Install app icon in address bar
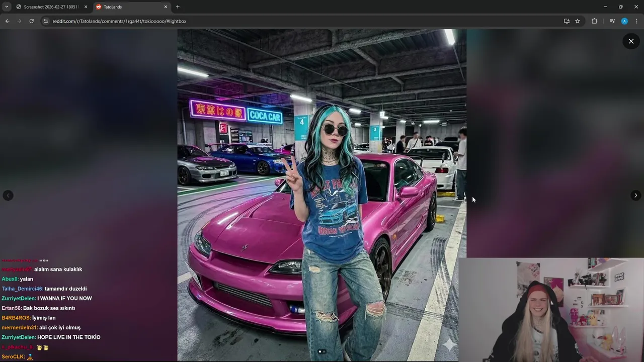Viewport: 644px width, 362px height. pyautogui.click(x=567, y=21)
